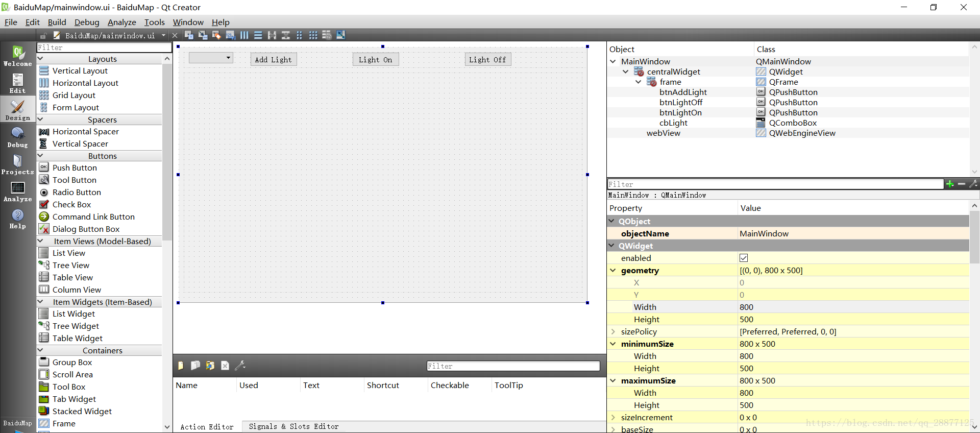
Task: Collapse the minimumSize property
Action: 613,344
